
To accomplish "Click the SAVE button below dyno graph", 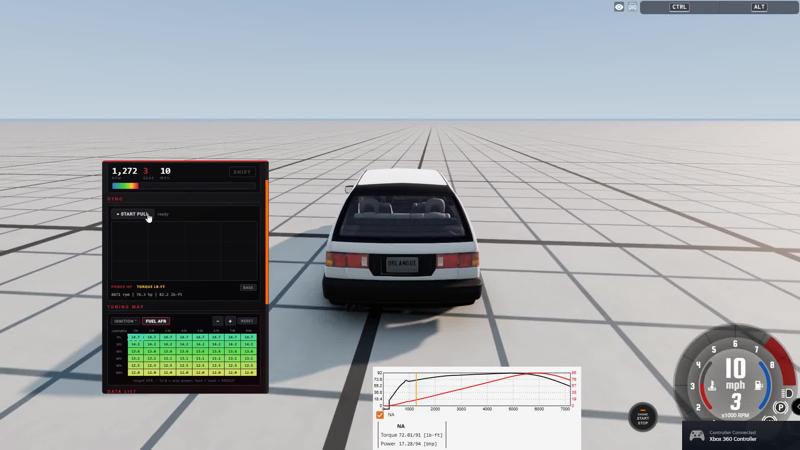I will click(248, 287).
